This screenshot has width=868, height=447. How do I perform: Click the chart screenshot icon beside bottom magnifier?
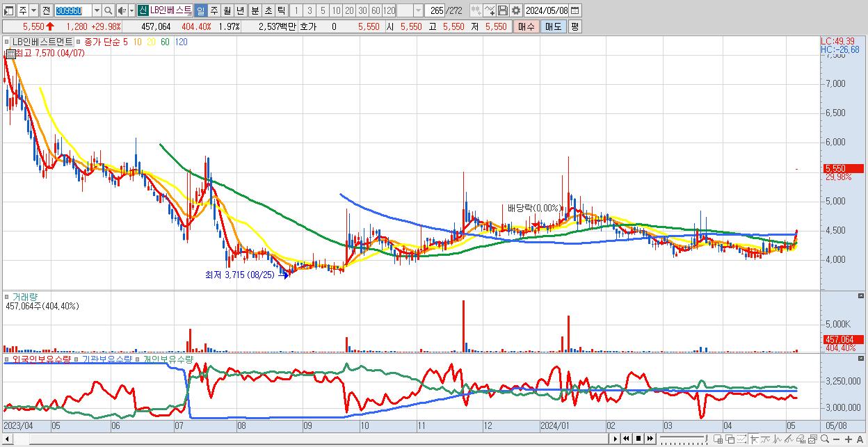tap(812, 439)
